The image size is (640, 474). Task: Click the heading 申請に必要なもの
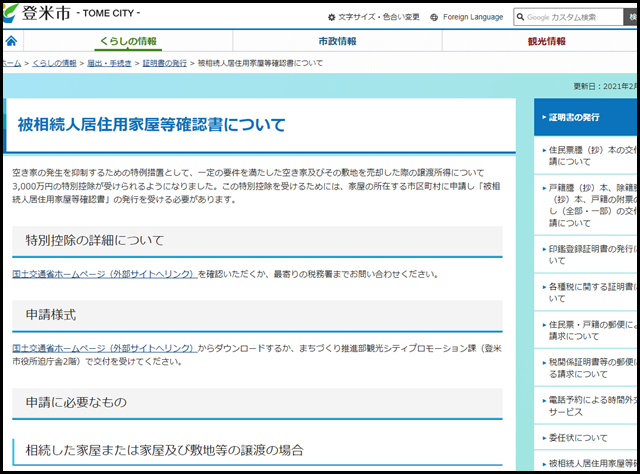[76, 403]
